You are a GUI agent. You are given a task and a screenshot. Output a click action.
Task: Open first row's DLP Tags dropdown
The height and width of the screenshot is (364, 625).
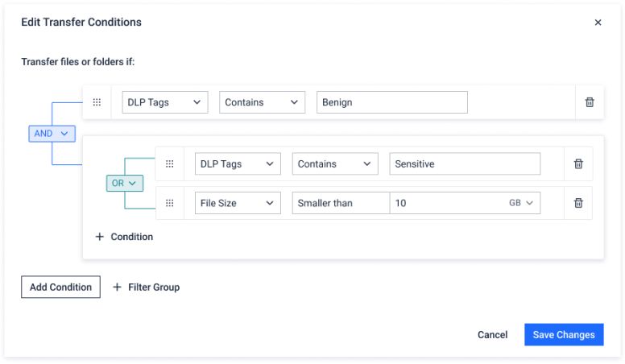click(165, 102)
